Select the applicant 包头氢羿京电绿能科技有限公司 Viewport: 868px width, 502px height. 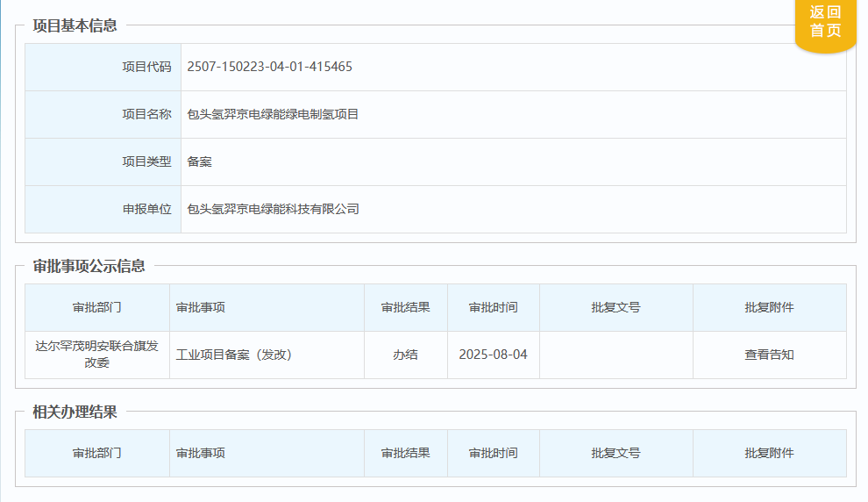273,209
